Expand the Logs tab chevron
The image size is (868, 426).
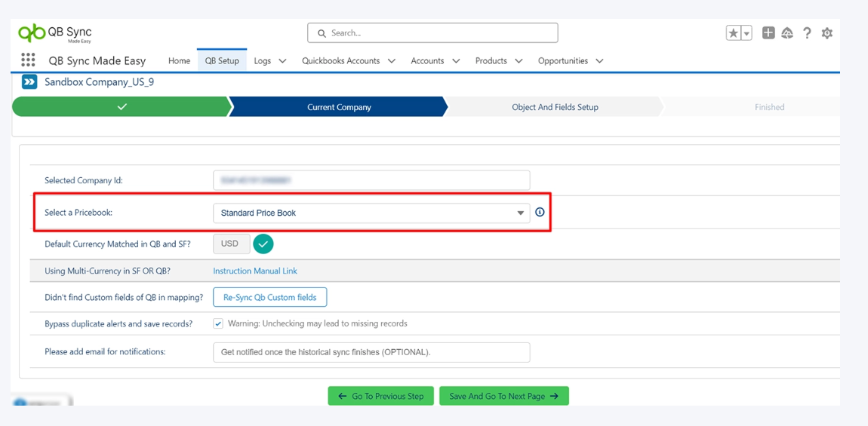click(282, 61)
